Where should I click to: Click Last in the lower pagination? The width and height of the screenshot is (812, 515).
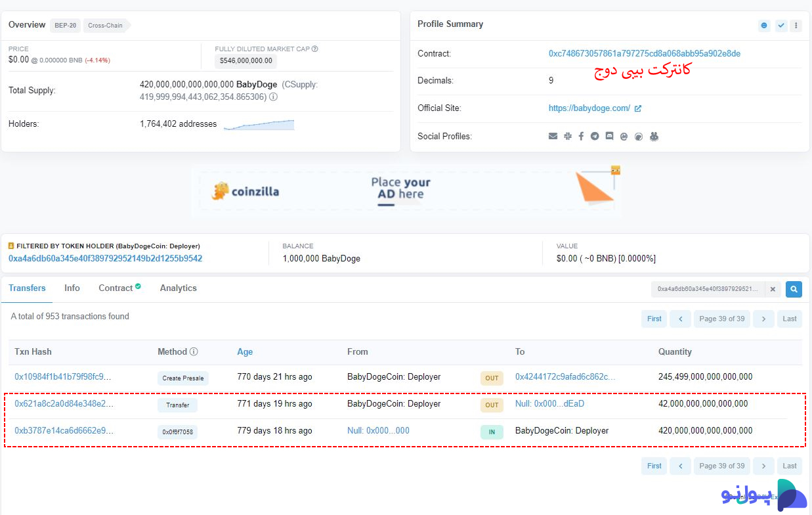tap(790, 466)
